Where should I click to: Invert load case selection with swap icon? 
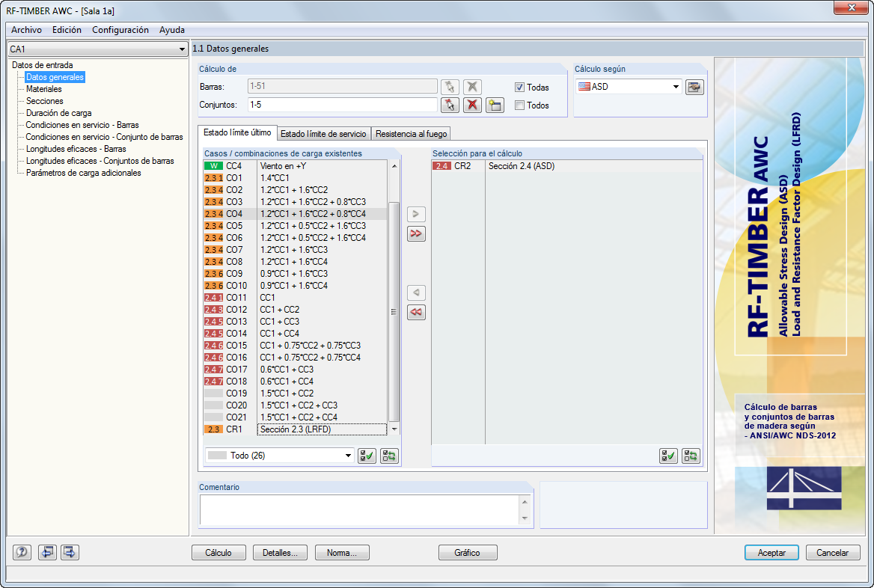388,456
